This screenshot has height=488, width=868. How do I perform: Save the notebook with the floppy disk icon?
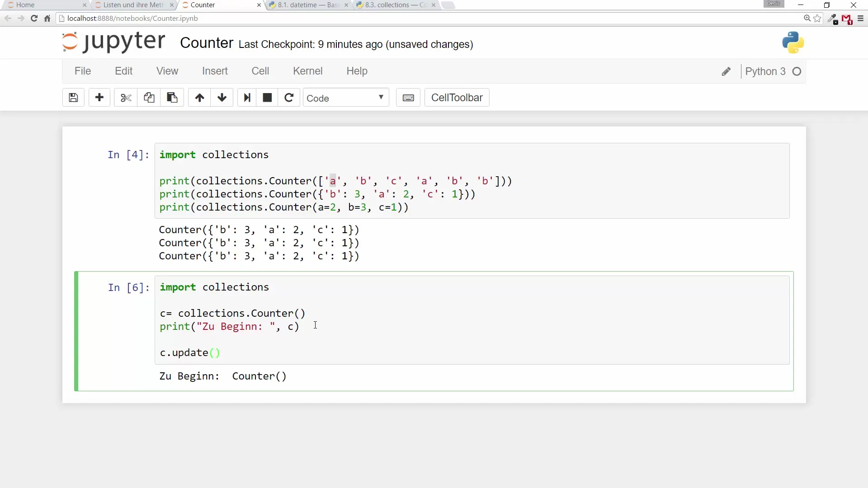pyautogui.click(x=73, y=98)
